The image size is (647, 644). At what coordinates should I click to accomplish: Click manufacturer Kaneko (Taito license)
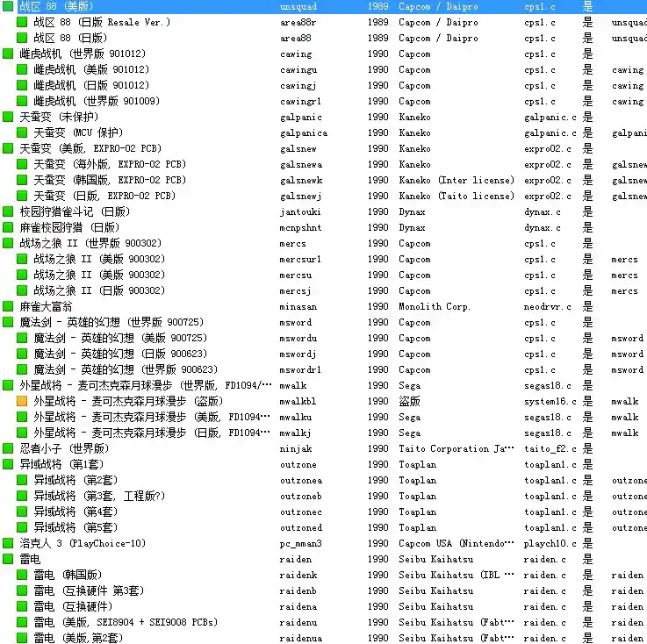pos(456,196)
